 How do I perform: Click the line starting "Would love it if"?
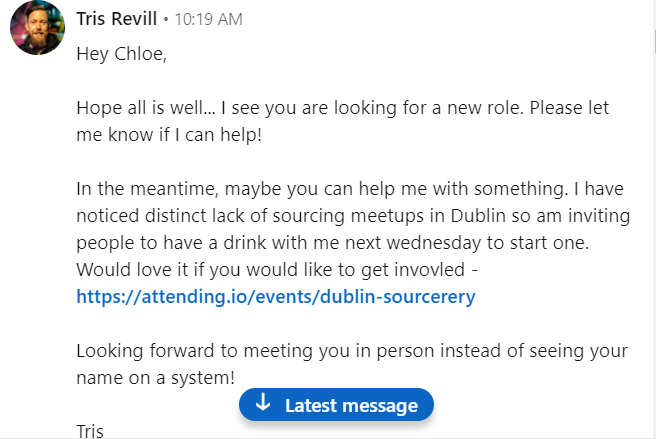pyautogui.click(x=277, y=270)
